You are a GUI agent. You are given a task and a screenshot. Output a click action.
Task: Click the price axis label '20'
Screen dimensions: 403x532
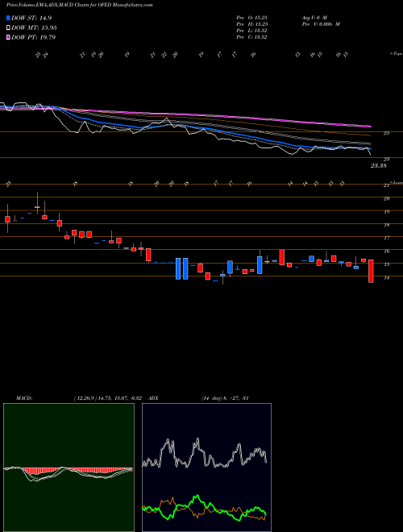386,198
